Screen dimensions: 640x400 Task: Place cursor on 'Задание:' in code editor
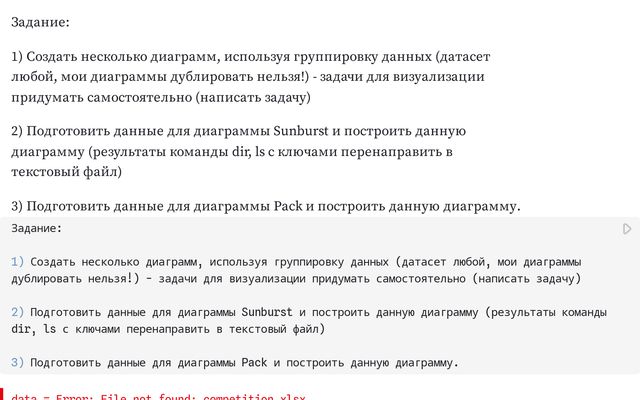[x=36, y=228]
